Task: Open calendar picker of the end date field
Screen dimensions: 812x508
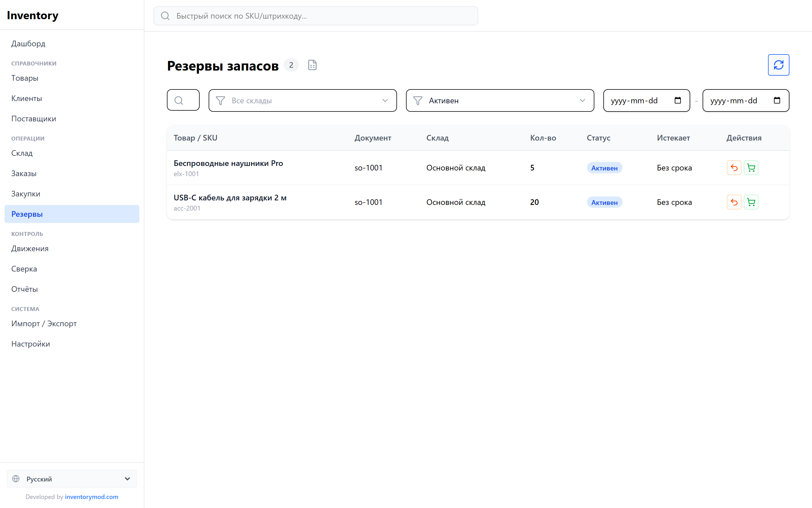Action: point(777,100)
